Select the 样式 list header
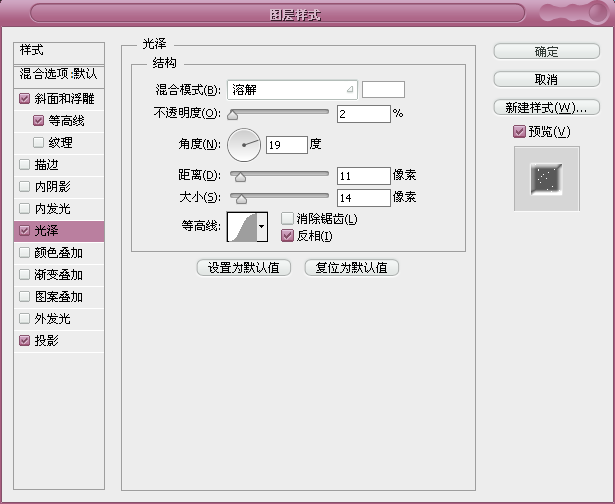Image resolution: width=615 pixels, height=504 pixels. click(59, 53)
